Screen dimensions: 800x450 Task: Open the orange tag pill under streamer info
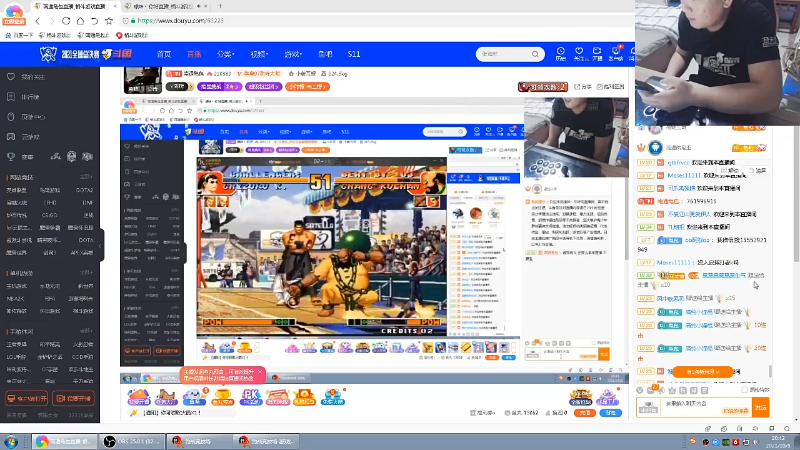point(307,87)
